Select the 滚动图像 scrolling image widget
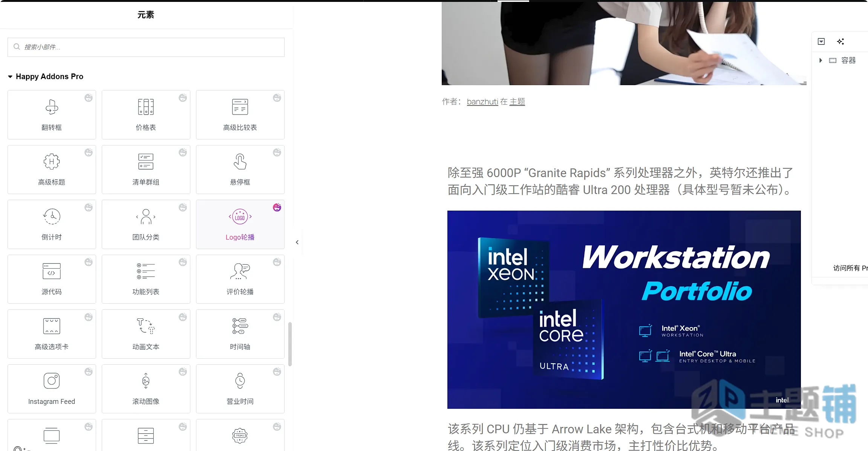 tap(146, 389)
